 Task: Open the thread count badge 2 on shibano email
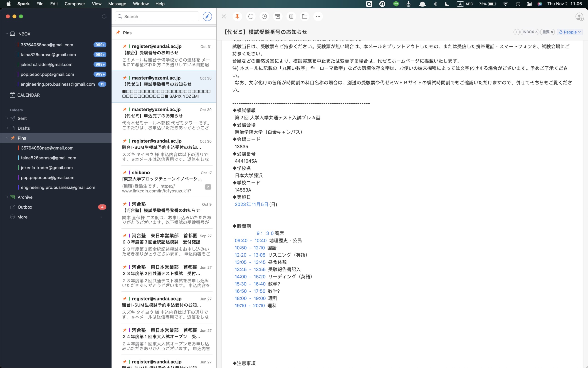tap(208, 187)
